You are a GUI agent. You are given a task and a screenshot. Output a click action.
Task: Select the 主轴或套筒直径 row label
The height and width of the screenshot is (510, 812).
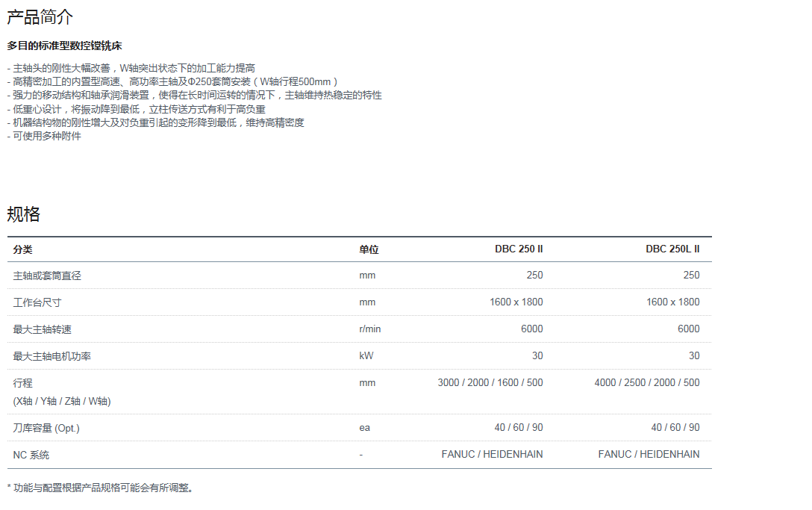point(47,276)
